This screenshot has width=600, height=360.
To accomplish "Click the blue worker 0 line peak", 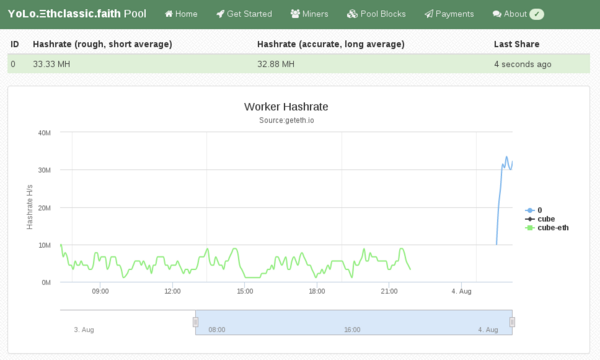I will tap(507, 157).
